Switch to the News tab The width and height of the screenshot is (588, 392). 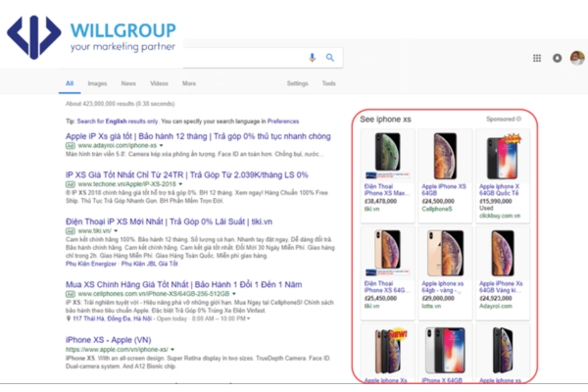[x=128, y=83]
